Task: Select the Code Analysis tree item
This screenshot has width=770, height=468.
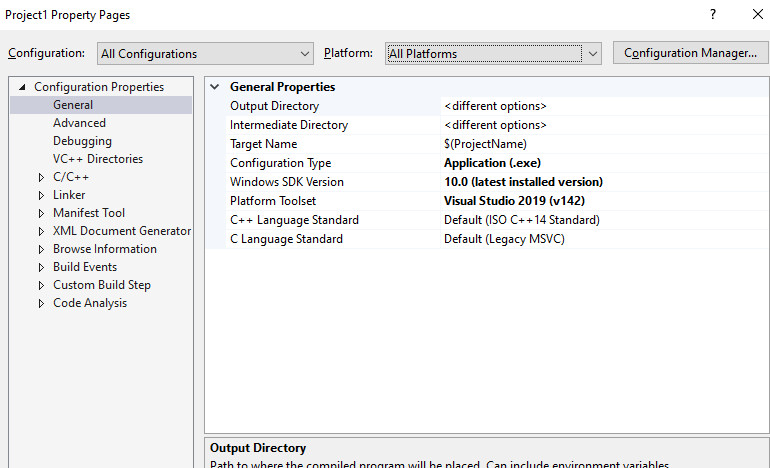Action: pos(90,303)
